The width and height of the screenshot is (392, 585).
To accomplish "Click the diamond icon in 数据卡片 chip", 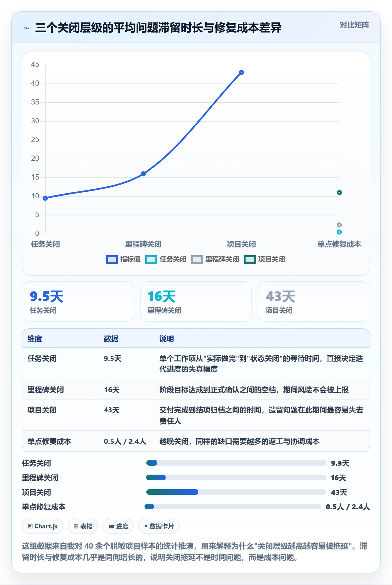I will pyautogui.click(x=146, y=526).
